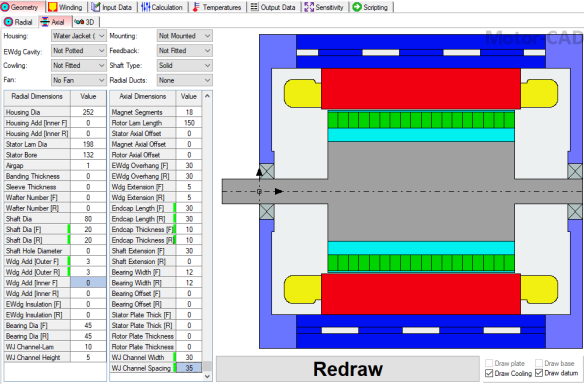Viewport: 584px width, 384px height.
Task: Click the Calculation sliders icon
Action: (x=145, y=7)
